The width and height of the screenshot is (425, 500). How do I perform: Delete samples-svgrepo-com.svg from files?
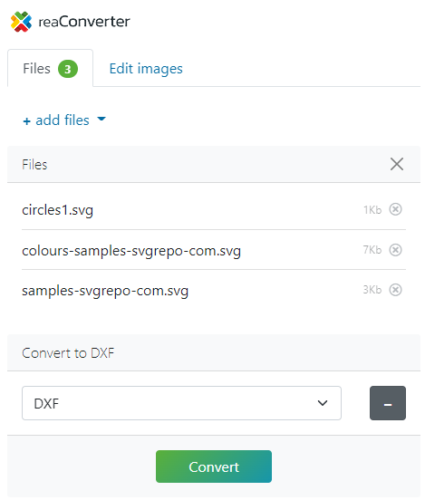click(x=395, y=290)
